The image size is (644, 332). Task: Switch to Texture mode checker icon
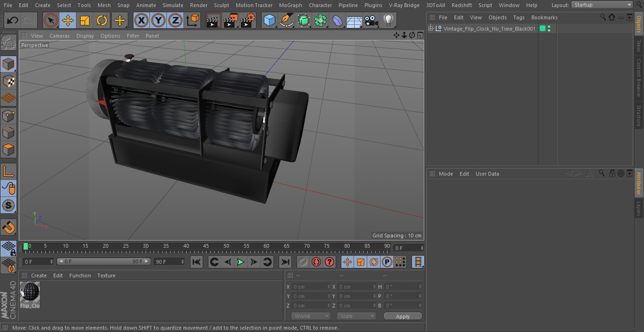8,81
